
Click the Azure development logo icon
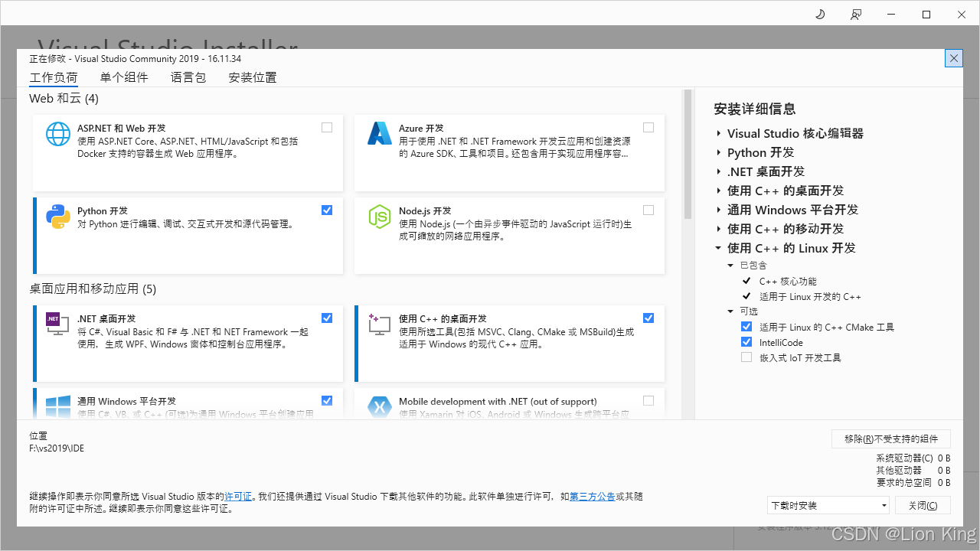[380, 134]
